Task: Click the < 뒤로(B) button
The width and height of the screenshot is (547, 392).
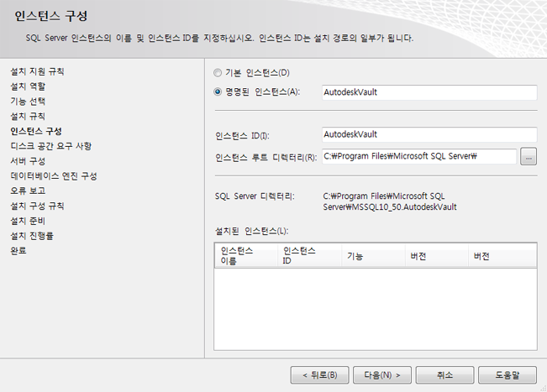Action: click(319, 375)
